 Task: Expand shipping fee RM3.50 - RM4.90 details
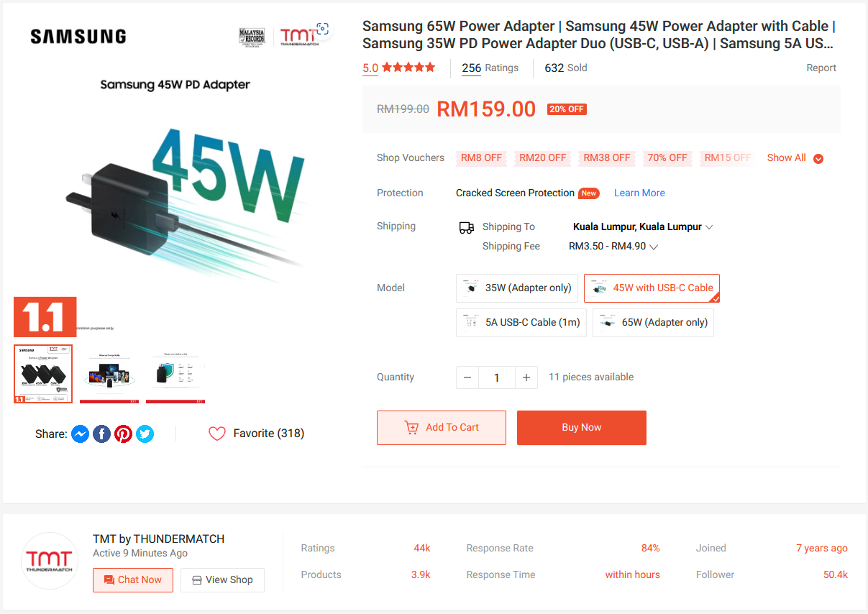(613, 247)
